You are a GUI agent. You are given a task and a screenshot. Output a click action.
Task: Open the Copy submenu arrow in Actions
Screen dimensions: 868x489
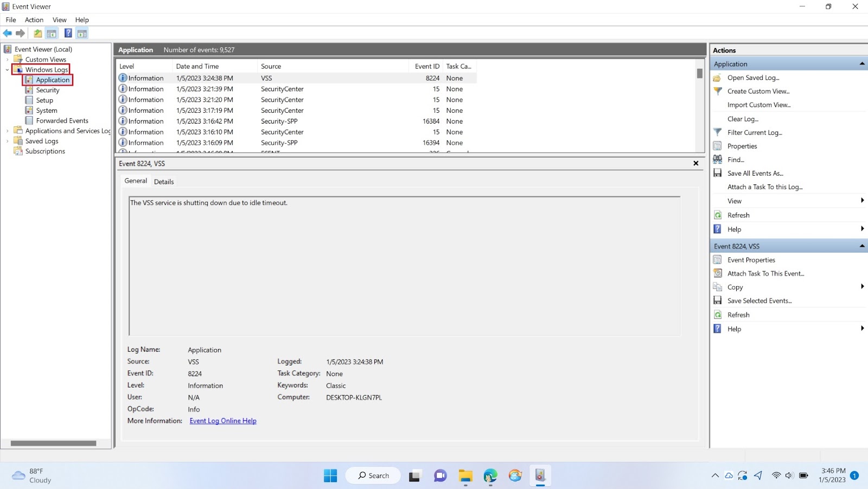tap(862, 286)
